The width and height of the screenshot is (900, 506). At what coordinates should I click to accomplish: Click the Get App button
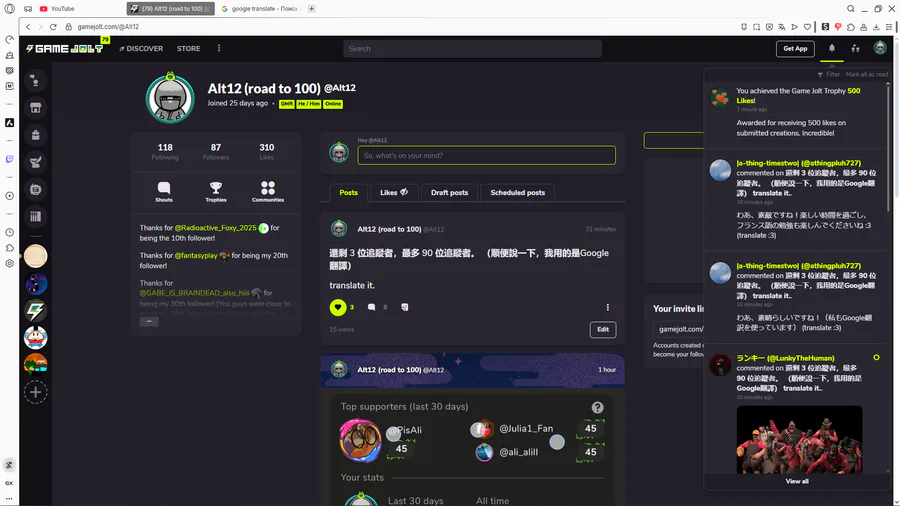tap(795, 49)
